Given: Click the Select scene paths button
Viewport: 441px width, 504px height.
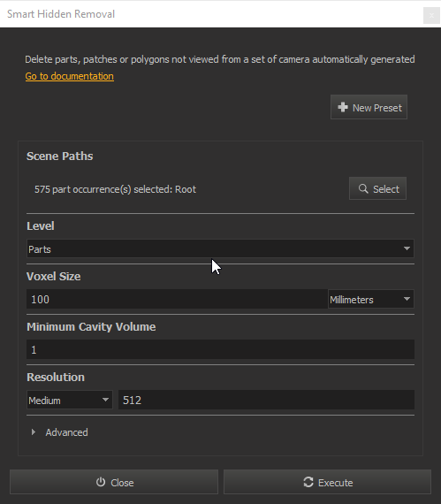Looking at the screenshot, I should pyautogui.click(x=377, y=188).
